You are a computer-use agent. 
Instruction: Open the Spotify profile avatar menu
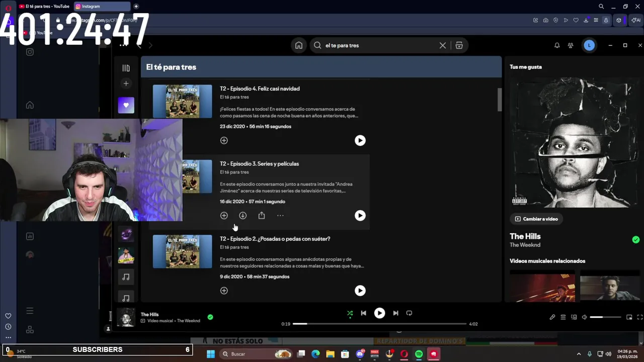pyautogui.click(x=589, y=45)
